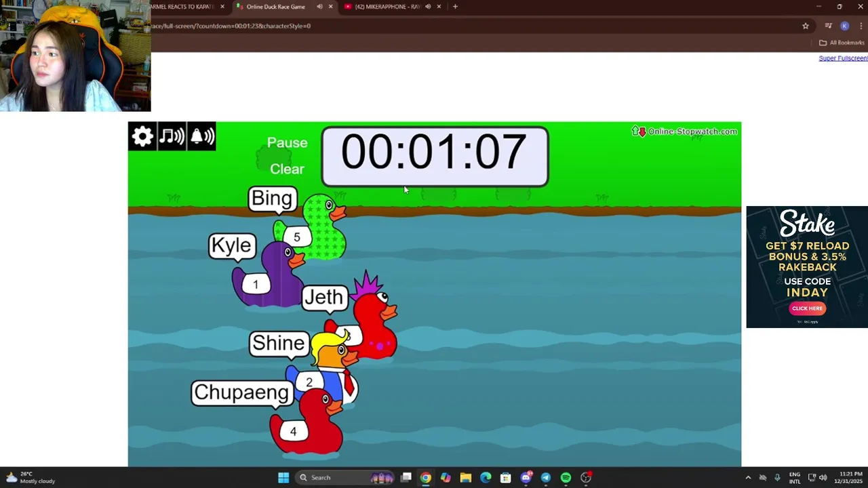Switch to Online Duck Race Game tab
Viewport: 868px width, 488px height.
[x=275, y=7]
